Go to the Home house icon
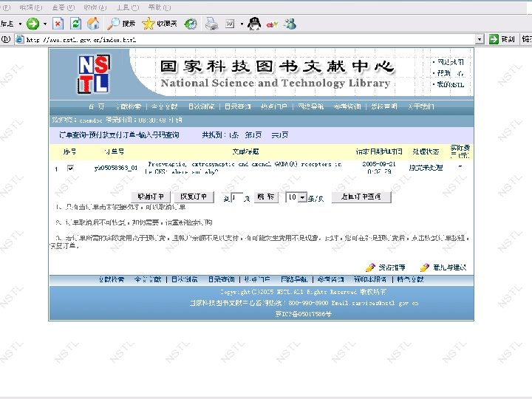This screenshot has width=532, height=399. click(93, 24)
